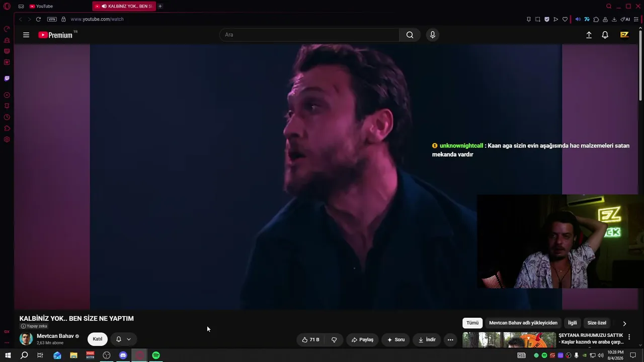
Task: Toggle the VPN badge in address bar
Action: coord(52,19)
